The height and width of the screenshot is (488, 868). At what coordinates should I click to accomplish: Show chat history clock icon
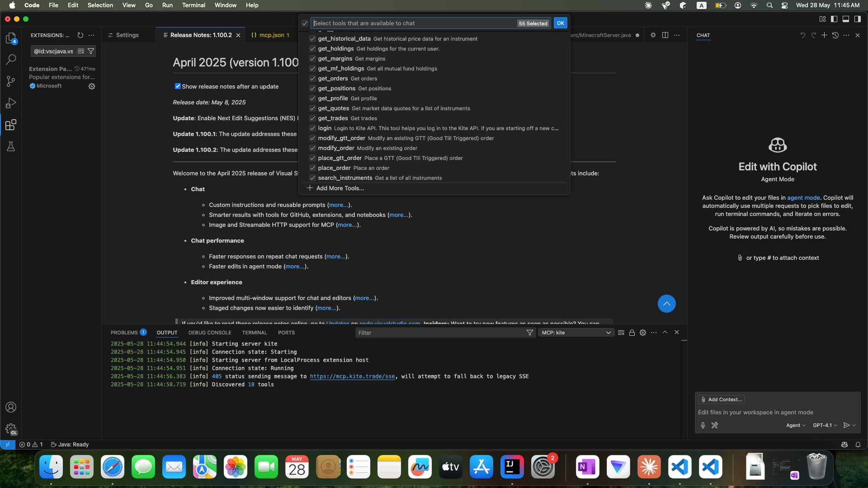click(835, 35)
